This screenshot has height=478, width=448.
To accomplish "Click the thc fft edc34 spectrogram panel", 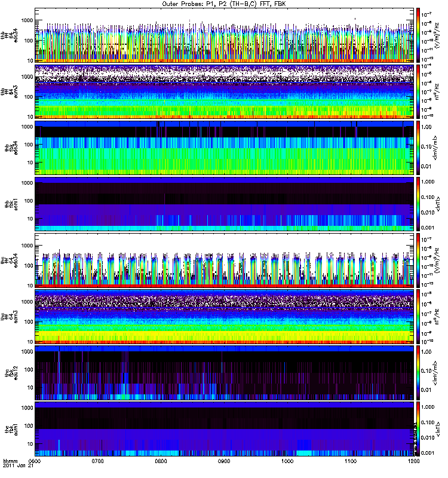I will click(x=225, y=260).
